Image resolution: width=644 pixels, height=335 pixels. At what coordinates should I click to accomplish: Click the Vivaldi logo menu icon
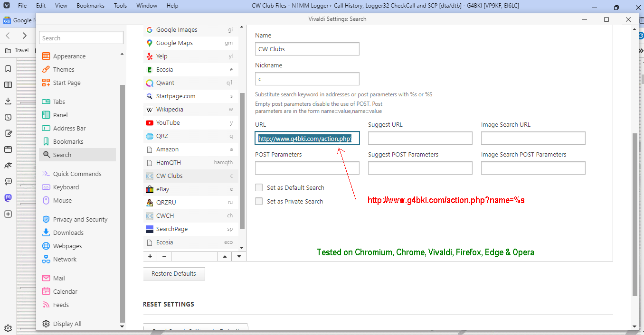pyautogui.click(x=7, y=6)
